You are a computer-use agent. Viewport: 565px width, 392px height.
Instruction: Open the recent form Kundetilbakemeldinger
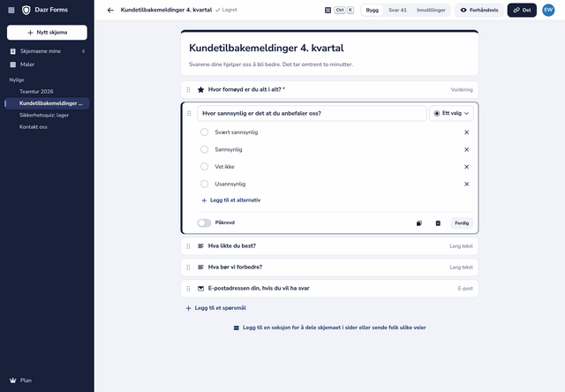pos(47,103)
